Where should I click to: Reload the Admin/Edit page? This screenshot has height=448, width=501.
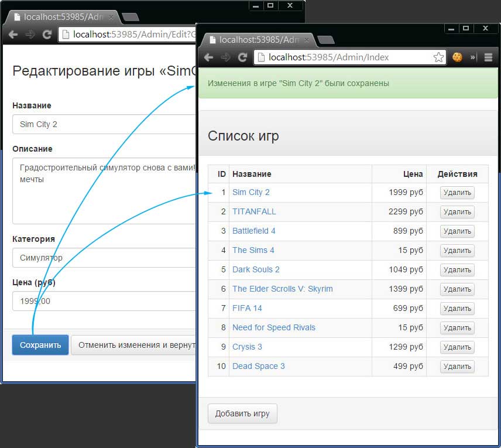(47, 35)
